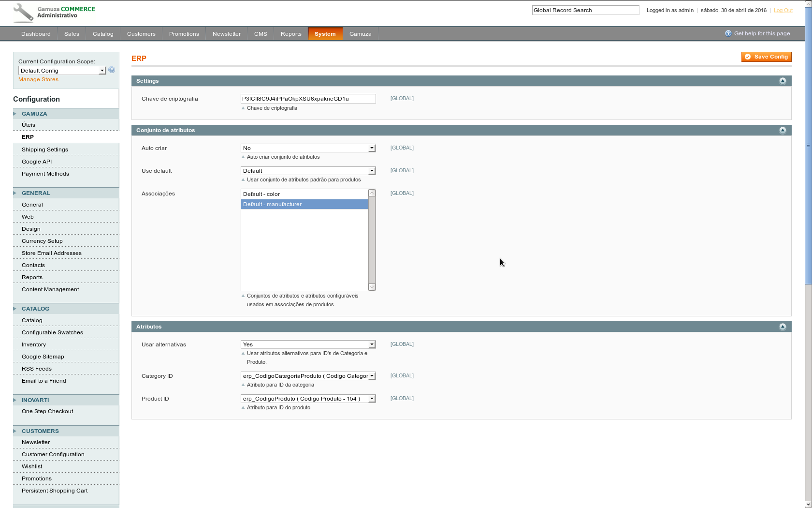The image size is (812, 508).
Task: Open Store Email Addresses in sidebar
Action: (x=66, y=253)
